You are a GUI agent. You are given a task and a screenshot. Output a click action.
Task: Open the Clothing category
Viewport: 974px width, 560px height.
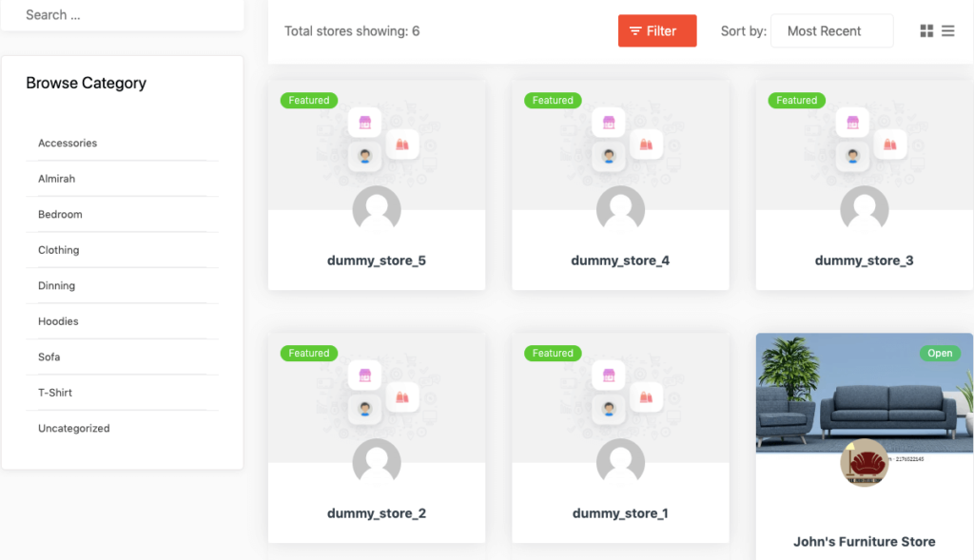coord(58,250)
